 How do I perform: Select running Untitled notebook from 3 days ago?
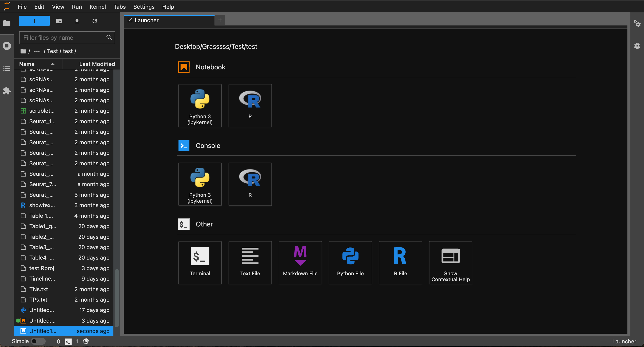[x=64, y=320]
